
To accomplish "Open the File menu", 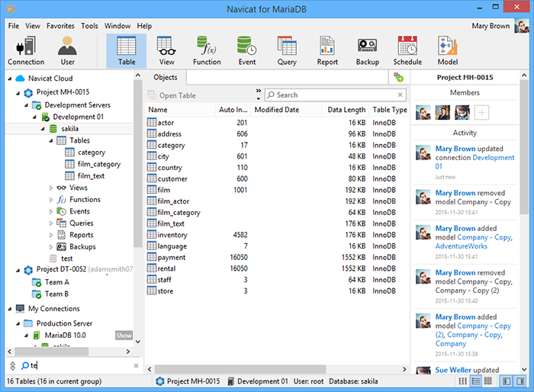I will coord(14,26).
